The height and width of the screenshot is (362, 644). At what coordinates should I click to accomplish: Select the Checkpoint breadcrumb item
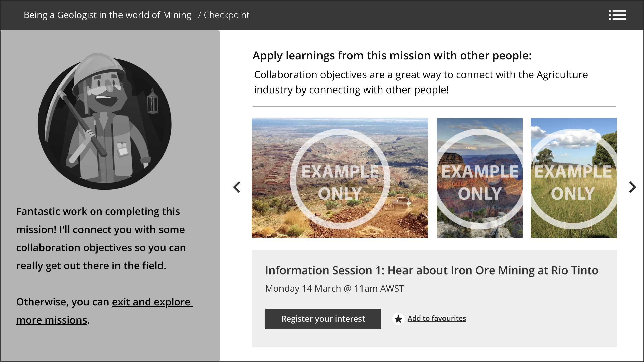click(226, 15)
